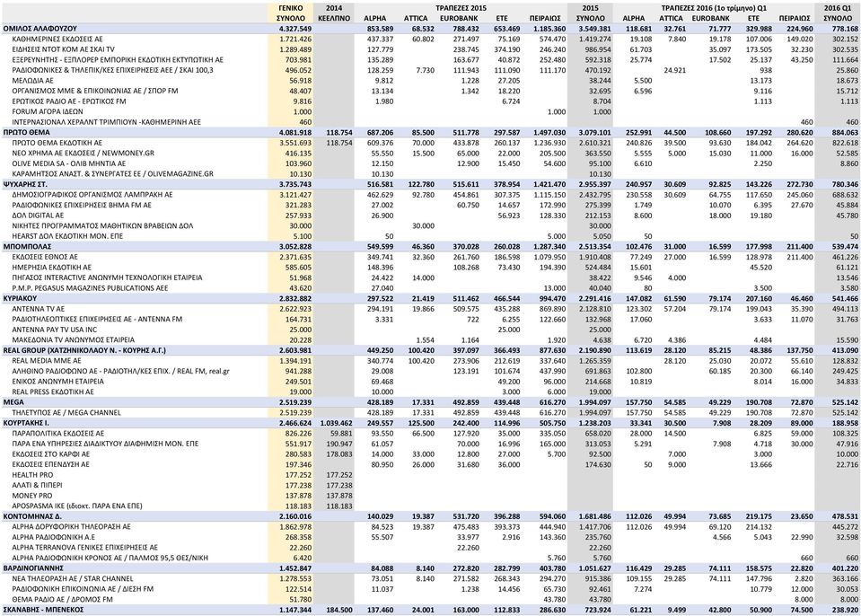861x616 pixels.
Task: Click the HEALTH PRO row label
Action: click(x=32, y=474)
